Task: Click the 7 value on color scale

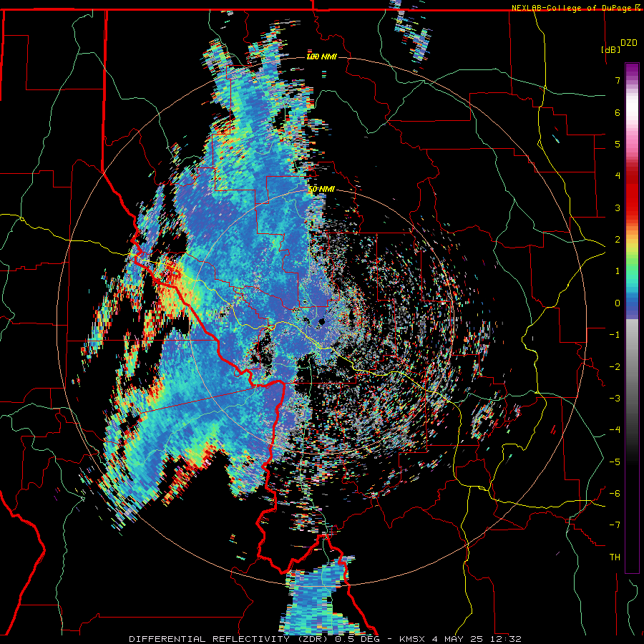Action: coord(618,80)
